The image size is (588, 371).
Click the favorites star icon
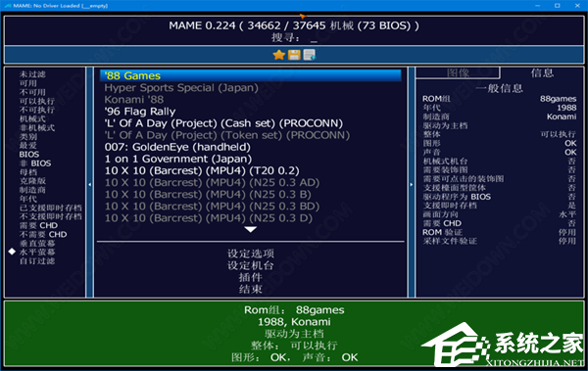pos(279,55)
